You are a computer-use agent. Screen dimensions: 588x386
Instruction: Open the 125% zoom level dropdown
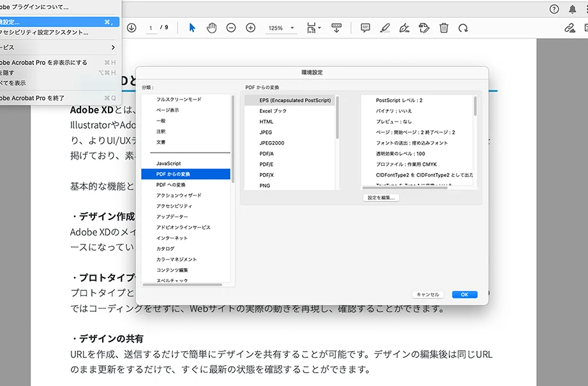click(x=282, y=28)
